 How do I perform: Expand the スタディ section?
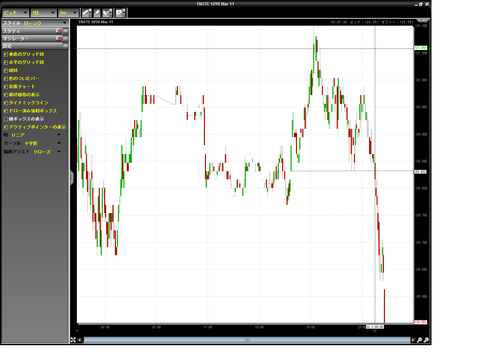click(x=65, y=31)
